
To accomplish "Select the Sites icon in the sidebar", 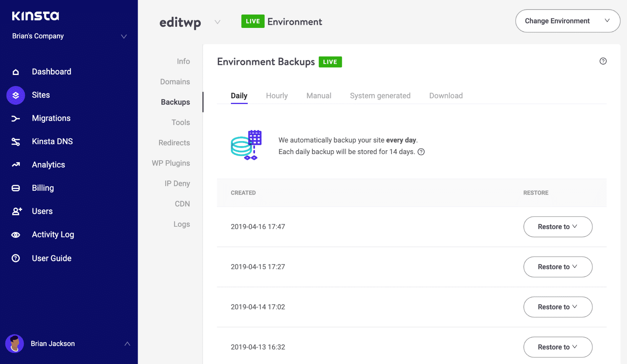I will click(15, 95).
